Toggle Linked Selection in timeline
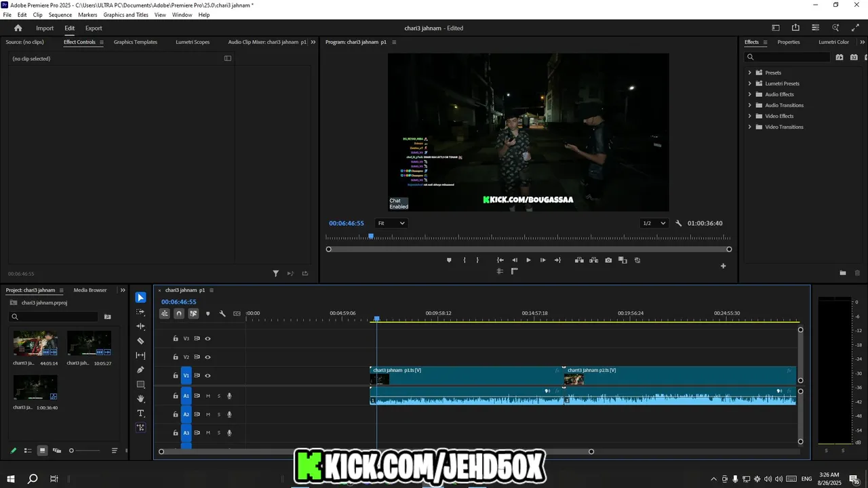 (193, 314)
